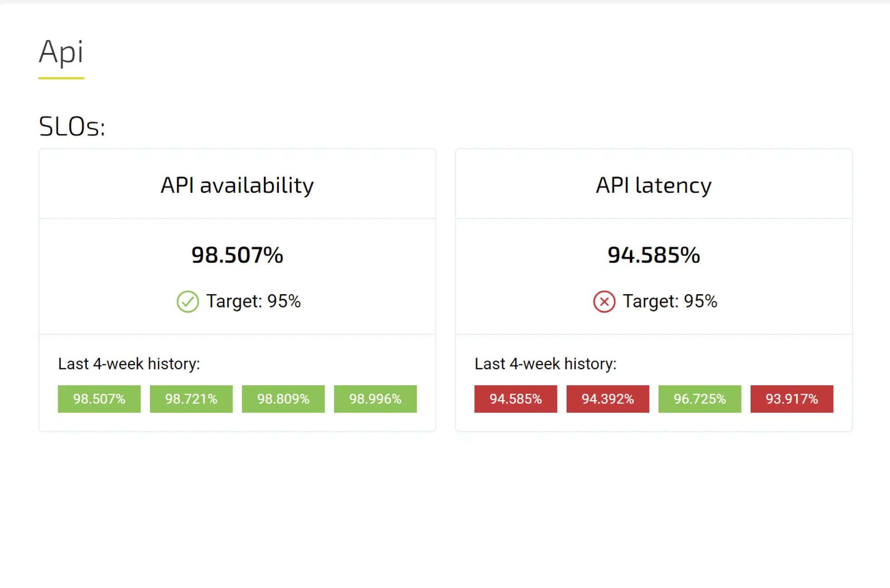Image resolution: width=890 pixels, height=588 pixels.
Task: Select the 98.721% availability history badge
Action: (x=191, y=399)
